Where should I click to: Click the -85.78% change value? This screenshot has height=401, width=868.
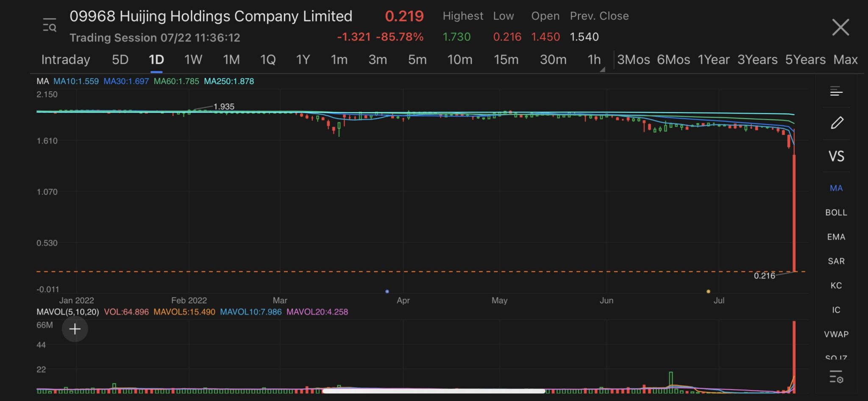click(x=400, y=37)
